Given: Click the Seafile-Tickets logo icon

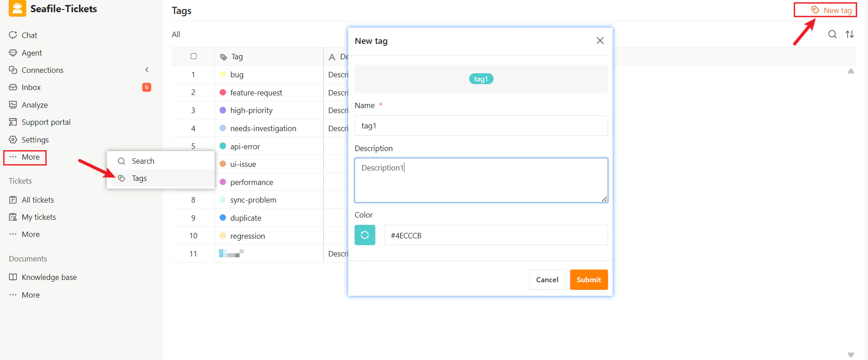Looking at the screenshot, I should coord(17,9).
